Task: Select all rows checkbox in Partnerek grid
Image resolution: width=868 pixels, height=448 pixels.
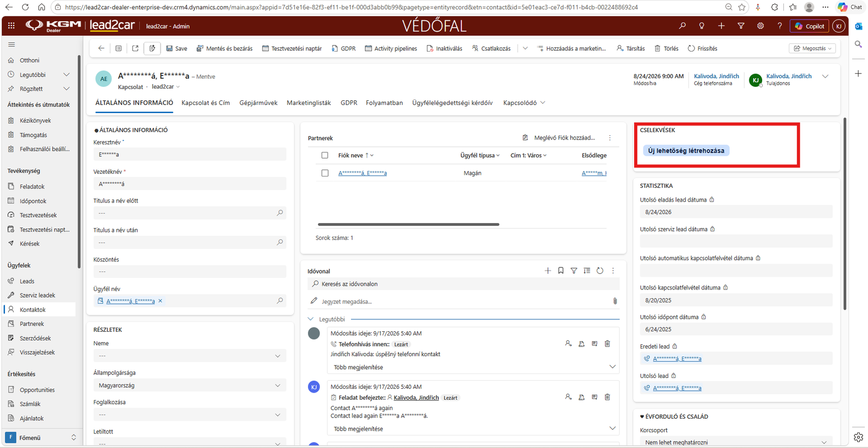Action: (x=325, y=155)
